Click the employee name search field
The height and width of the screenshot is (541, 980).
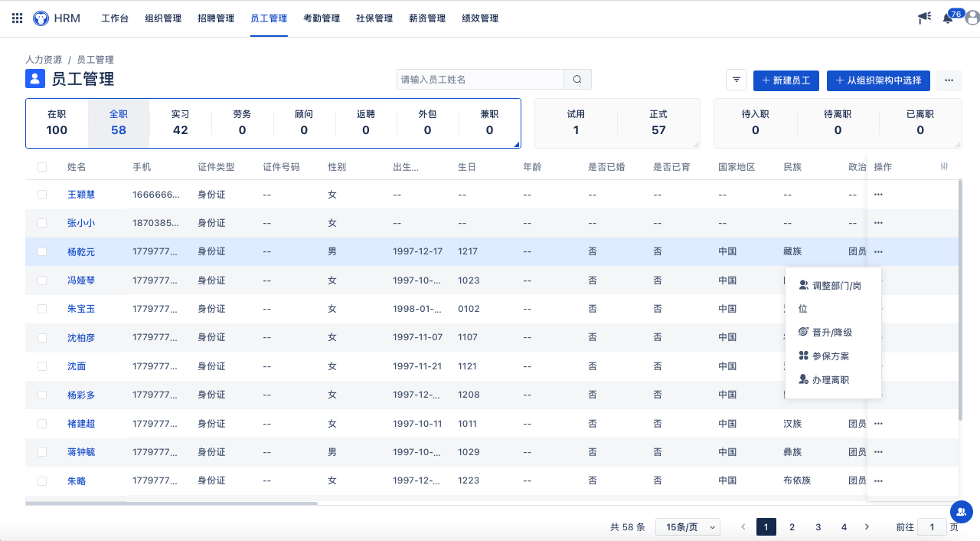tap(480, 80)
